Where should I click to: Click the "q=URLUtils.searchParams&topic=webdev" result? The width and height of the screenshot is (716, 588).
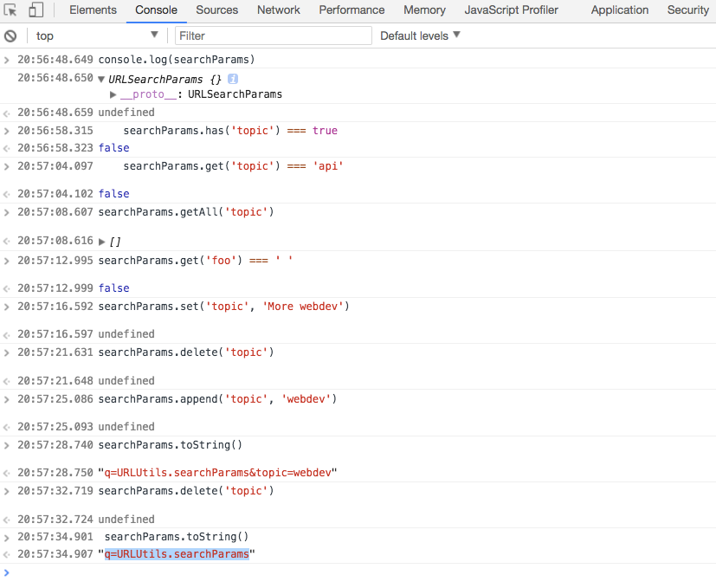[217, 473]
